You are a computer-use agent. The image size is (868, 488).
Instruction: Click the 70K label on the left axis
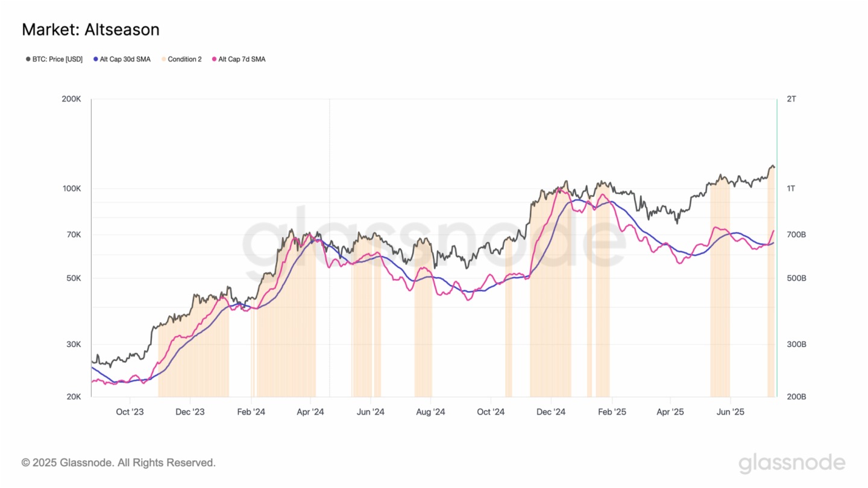(74, 234)
